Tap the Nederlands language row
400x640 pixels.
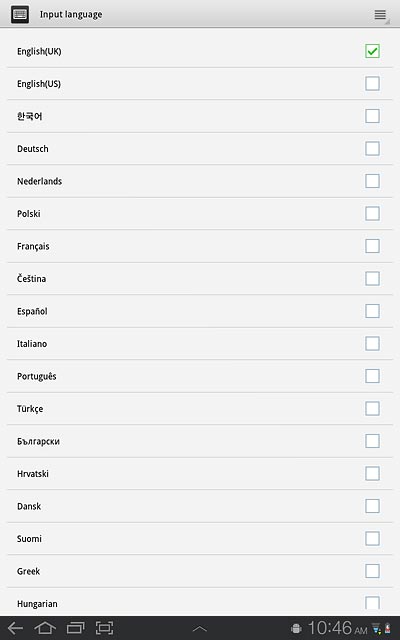200,181
